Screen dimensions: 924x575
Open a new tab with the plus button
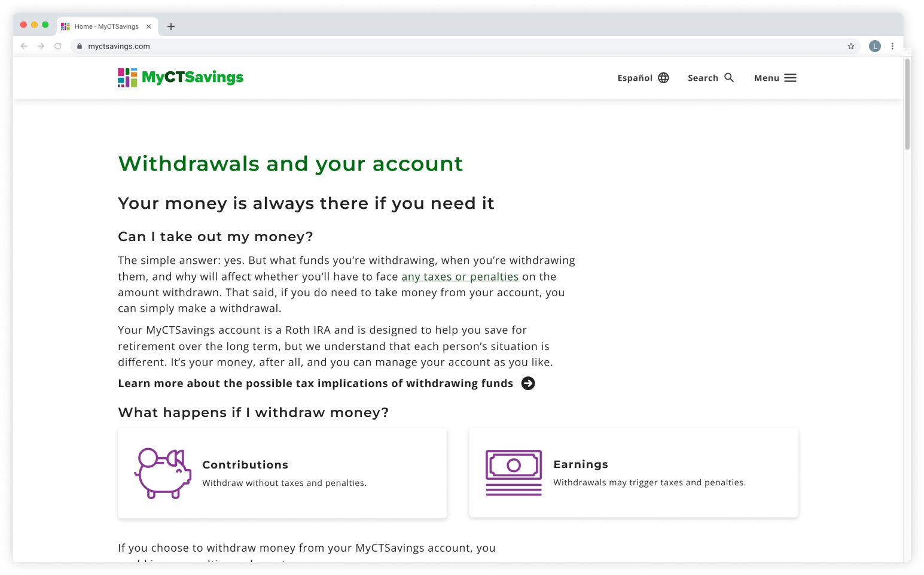point(171,26)
